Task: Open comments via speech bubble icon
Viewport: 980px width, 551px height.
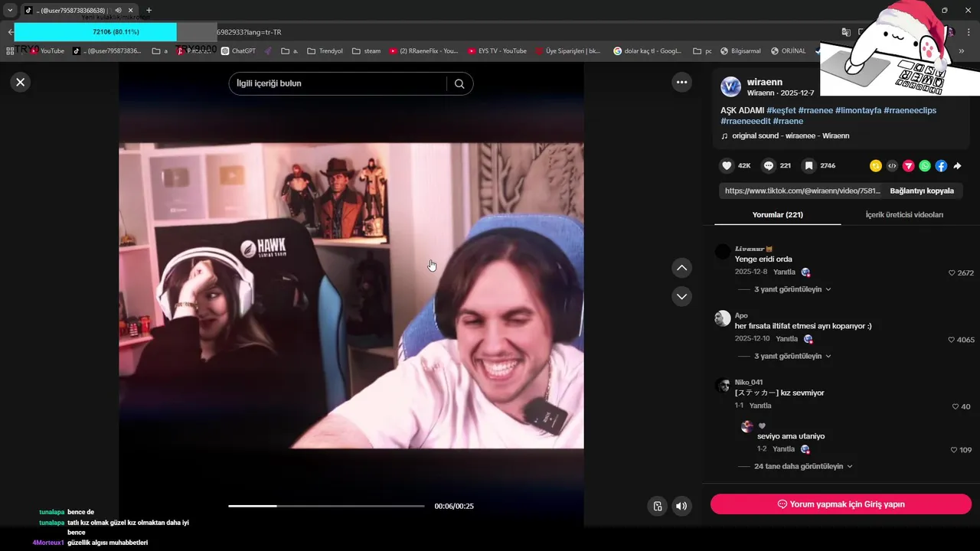Action: 769,165
